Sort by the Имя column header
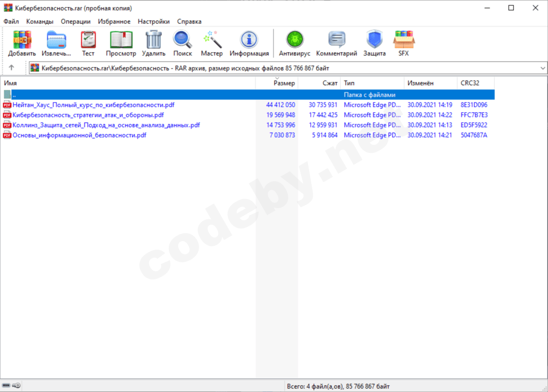The width and height of the screenshot is (548, 392). (x=128, y=83)
